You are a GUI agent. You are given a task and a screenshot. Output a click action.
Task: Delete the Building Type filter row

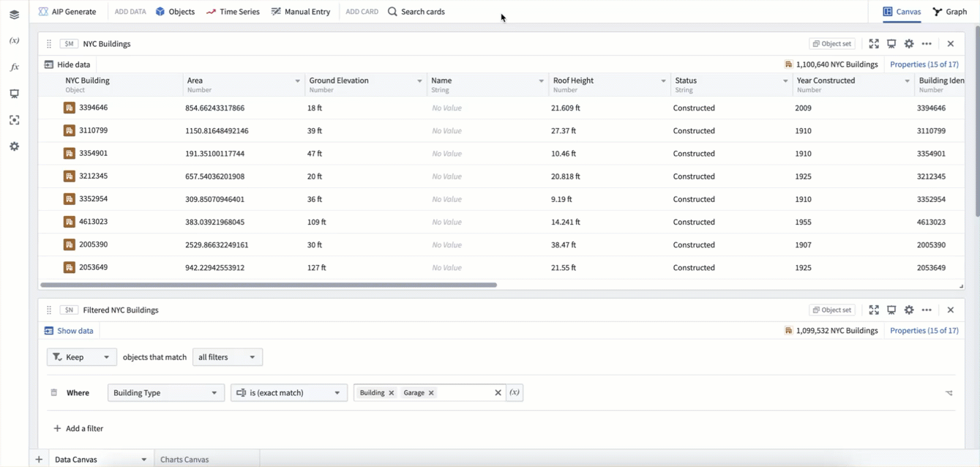(x=53, y=393)
